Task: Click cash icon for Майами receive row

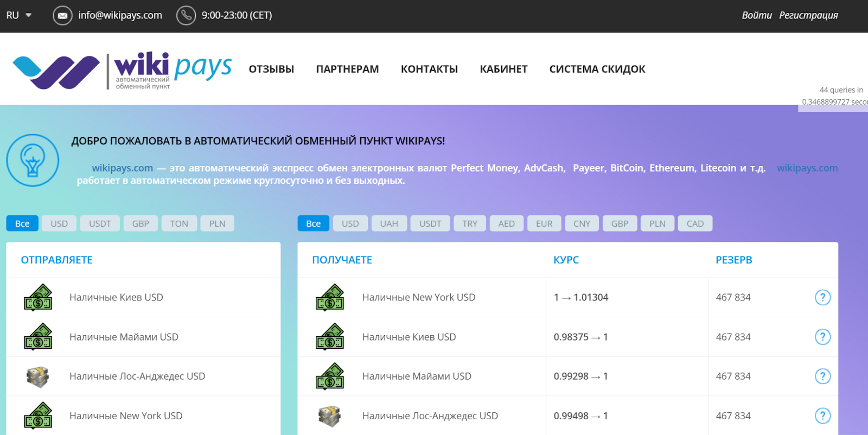Action: pos(330,376)
